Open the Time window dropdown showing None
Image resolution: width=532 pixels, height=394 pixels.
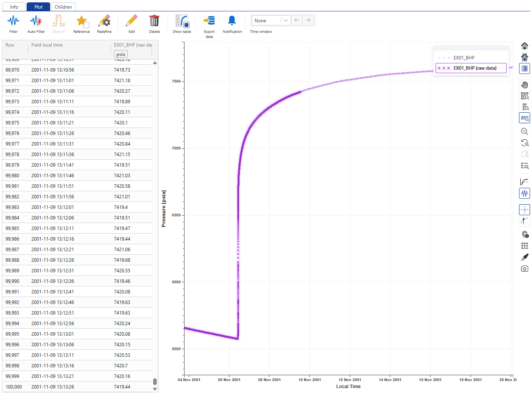click(x=271, y=20)
